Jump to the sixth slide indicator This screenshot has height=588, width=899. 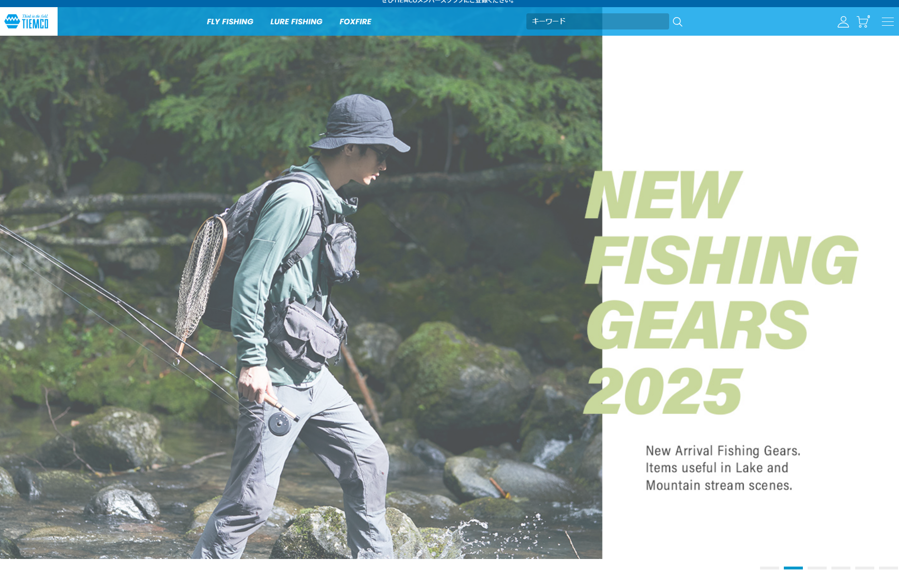tap(888, 568)
